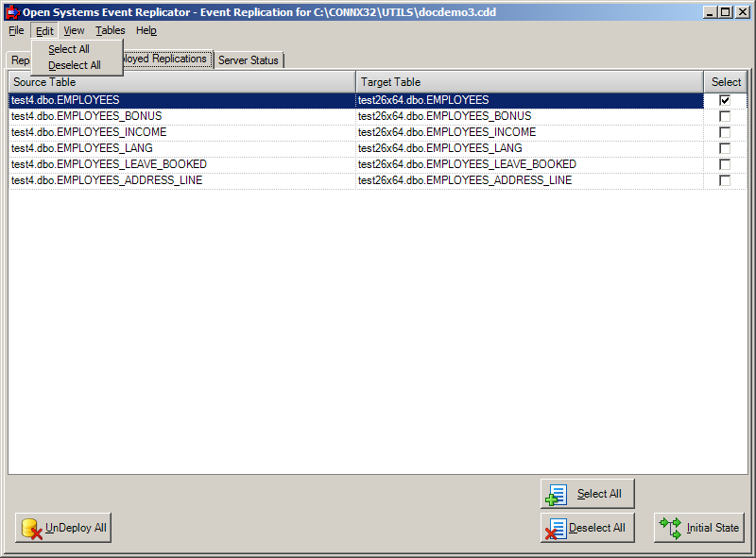This screenshot has height=558, width=756.
Task: Click the database UnDeploy All icon
Action: [x=29, y=528]
